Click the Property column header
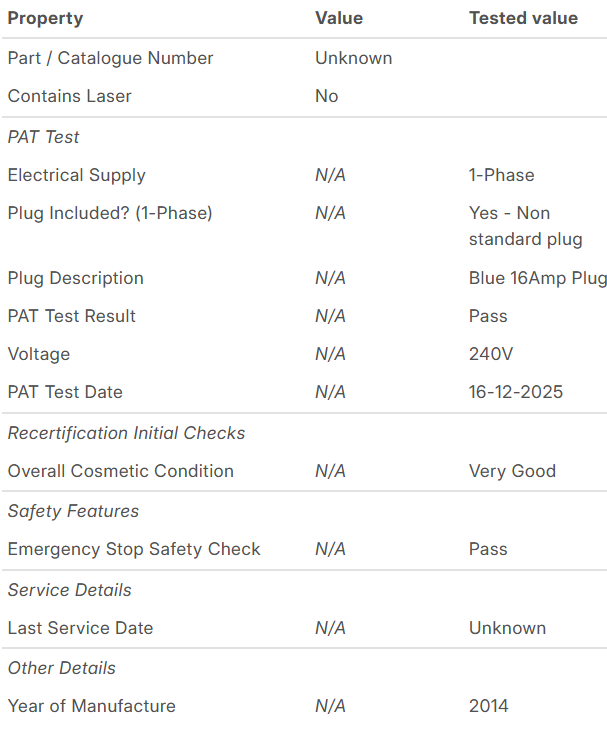The height and width of the screenshot is (742, 607). pos(45,18)
